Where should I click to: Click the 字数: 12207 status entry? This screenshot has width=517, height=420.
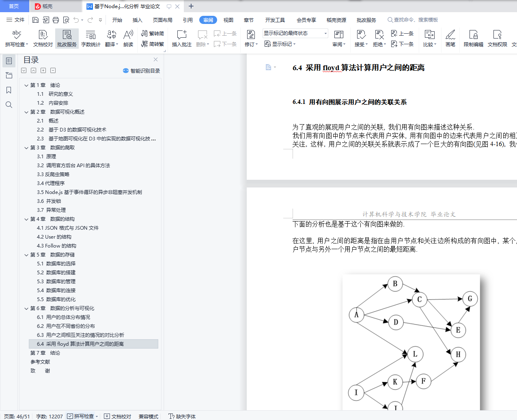point(50,416)
